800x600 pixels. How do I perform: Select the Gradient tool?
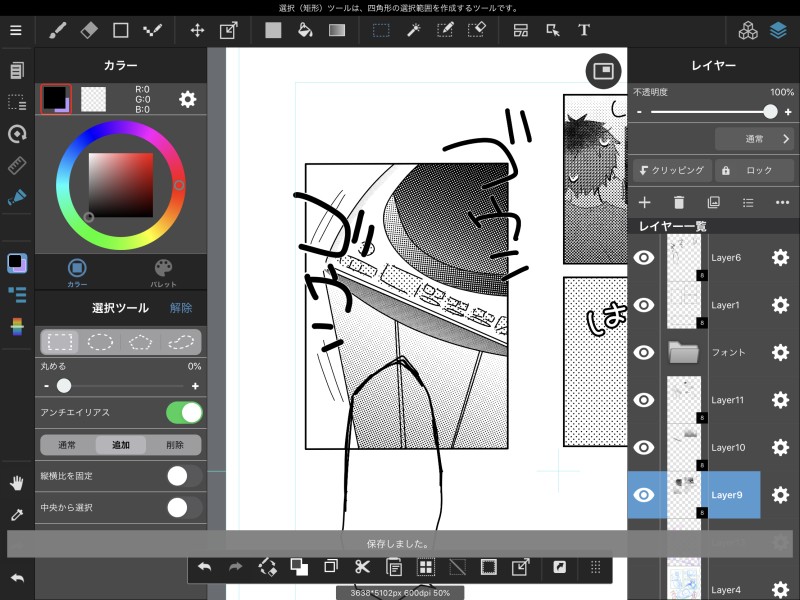pos(337,31)
